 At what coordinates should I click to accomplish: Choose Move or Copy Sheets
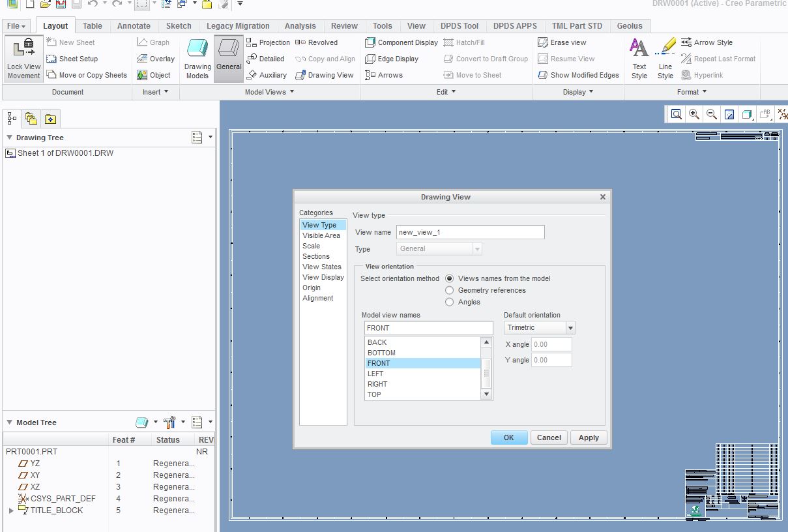[x=87, y=75]
